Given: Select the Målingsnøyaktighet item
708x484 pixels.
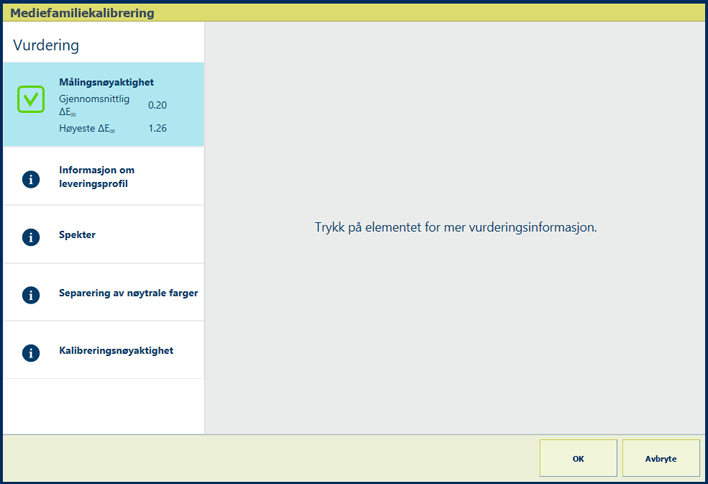Looking at the screenshot, I should (104, 104).
